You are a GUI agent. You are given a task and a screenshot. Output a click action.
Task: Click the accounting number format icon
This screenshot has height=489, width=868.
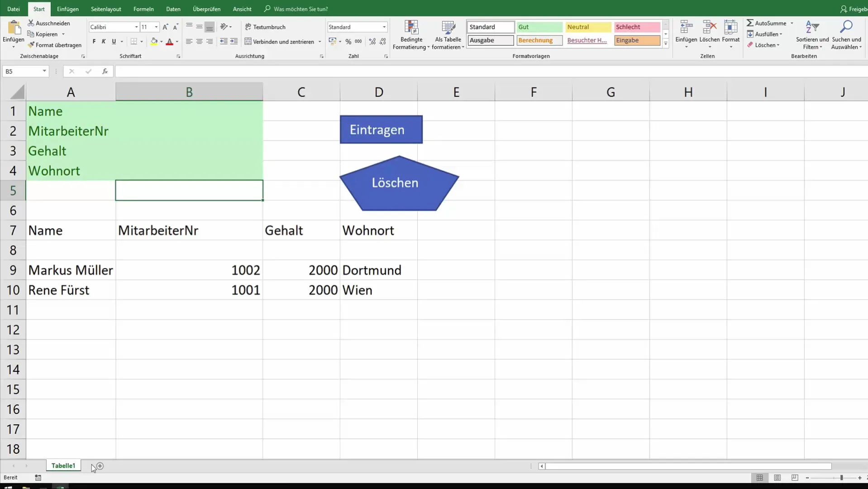point(333,42)
